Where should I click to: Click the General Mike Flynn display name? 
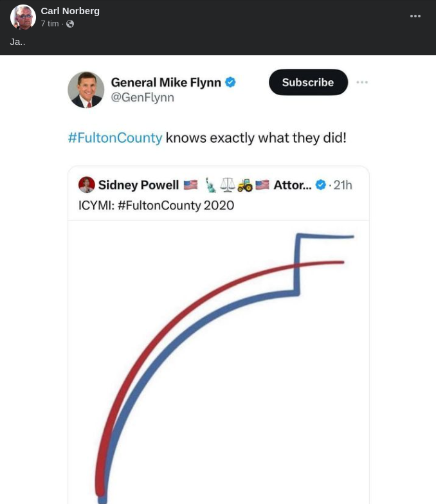click(x=166, y=82)
